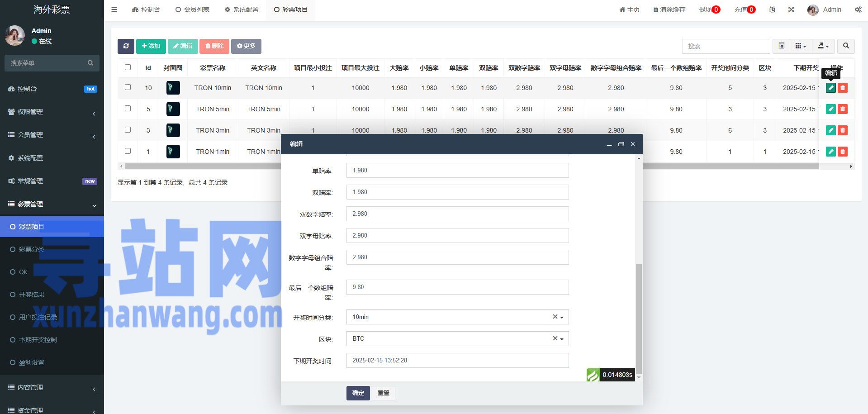This screenshot has height=414, width=868.
Task: Click the toolbar 删除 delete button
Action: pos(214,46)
